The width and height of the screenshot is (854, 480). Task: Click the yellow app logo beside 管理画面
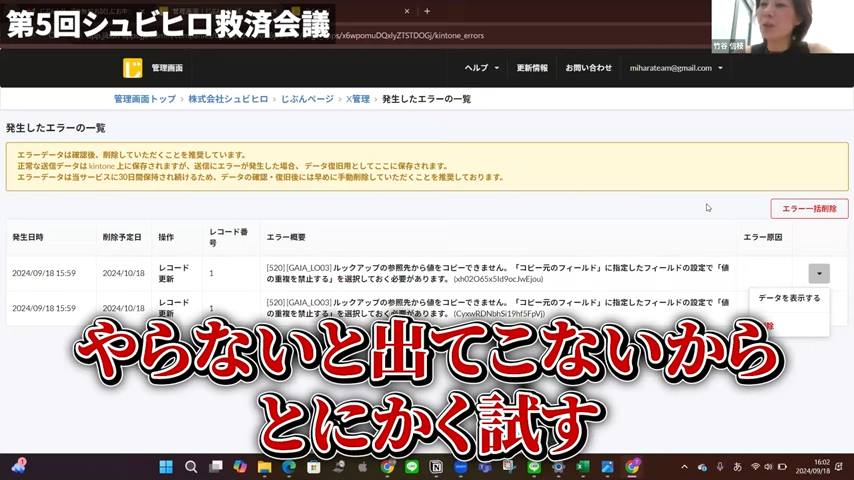pos(132,68)
